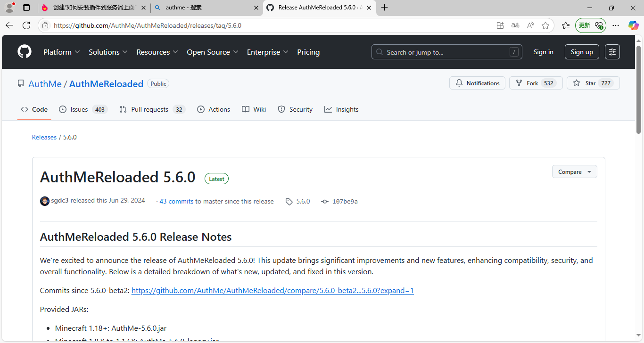Click the Latest release badge
The height and width of the screenshot is (343, 644).
pos(216,179)
